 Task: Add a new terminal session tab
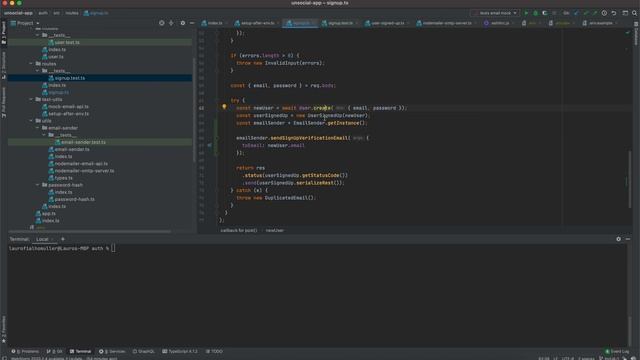[x=62, y=239]
